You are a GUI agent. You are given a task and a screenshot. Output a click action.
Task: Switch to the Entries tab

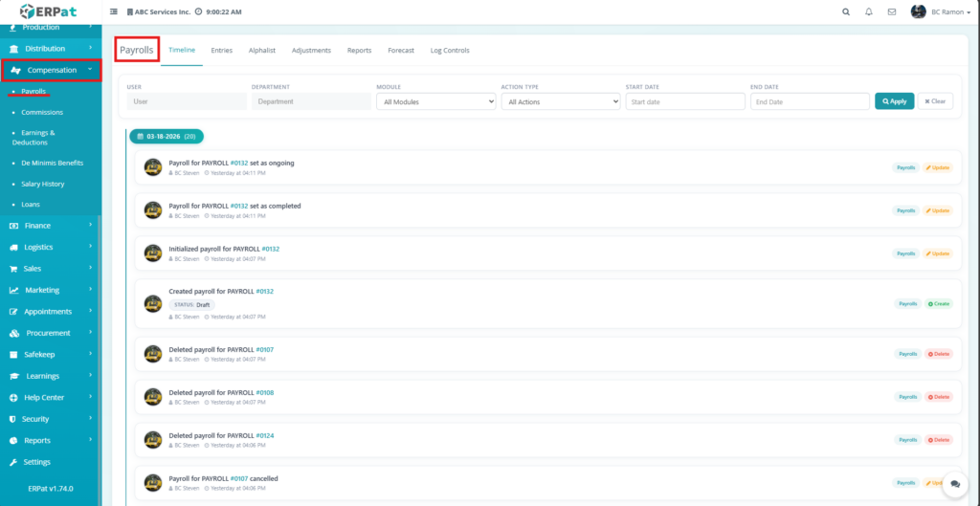pyautogui.click(x=221, y=50)
